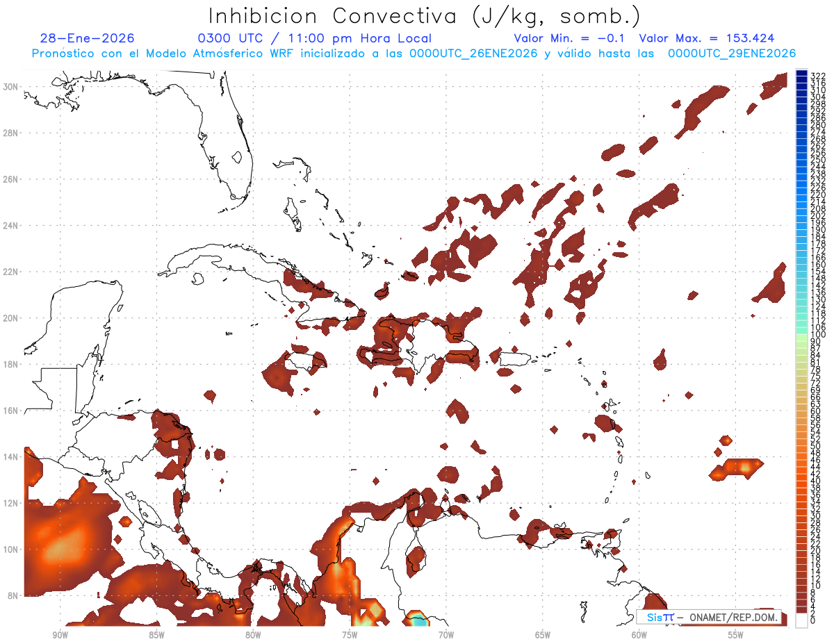The width and height of the screenshot is (834, 644).
Task: Click the "22N" latitude label
Action: (10, 272)
